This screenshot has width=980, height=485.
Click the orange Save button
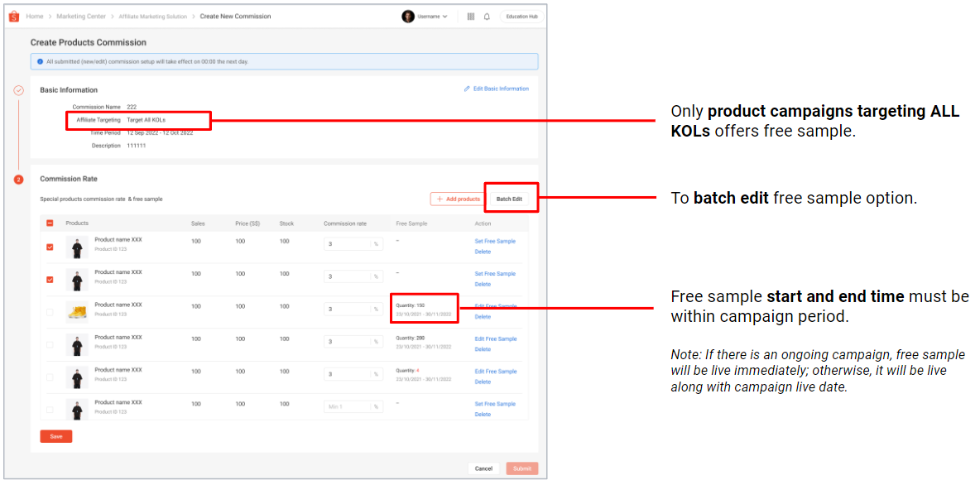[x=55, y=436]
